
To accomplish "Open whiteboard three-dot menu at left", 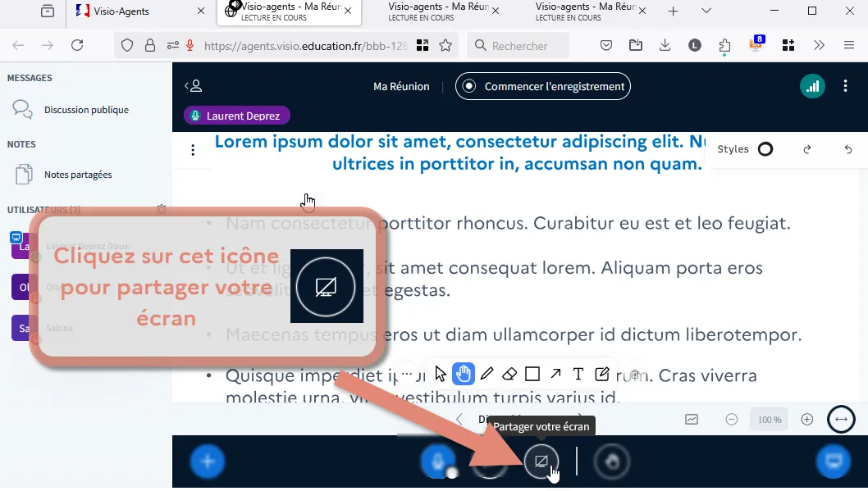I will coord(193,150).
